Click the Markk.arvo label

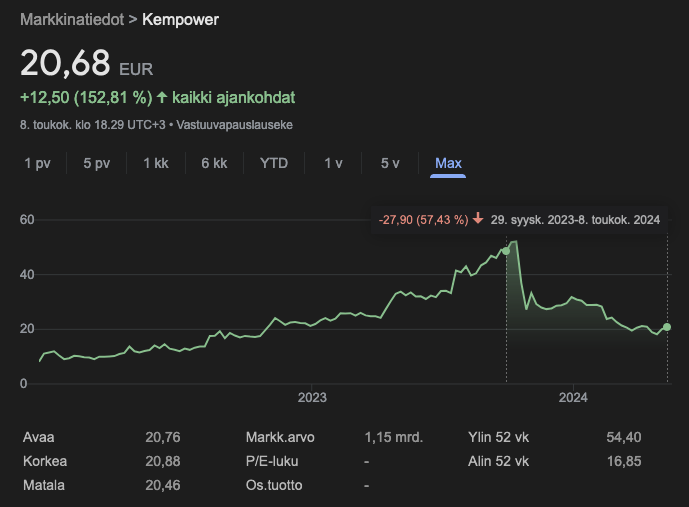(x=280, y=437)
